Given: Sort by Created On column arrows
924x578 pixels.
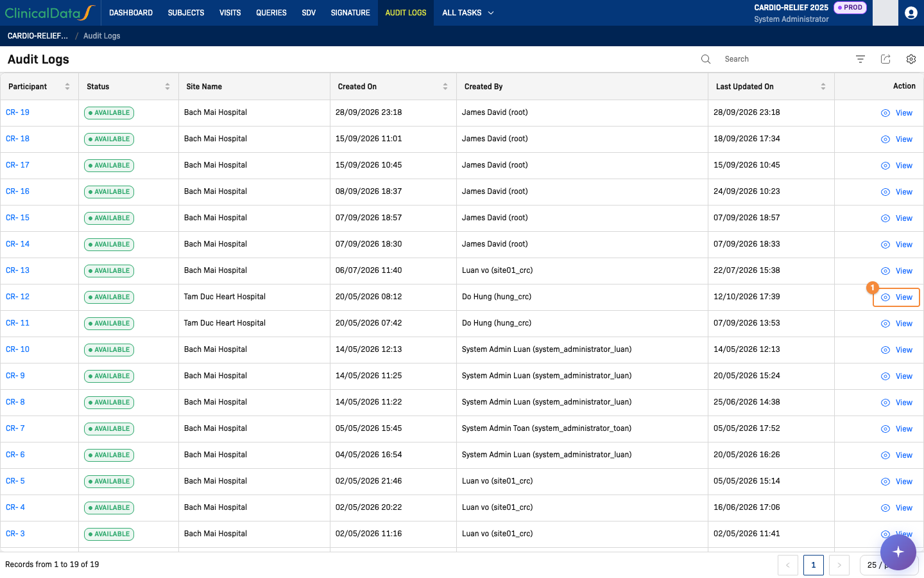Looking at the screenshot, I should (x=445, y=87).
